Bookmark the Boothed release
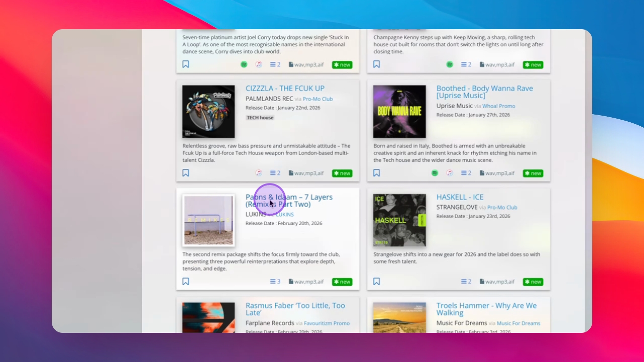This screenshot has width=644, height=362. click(377, 173)
